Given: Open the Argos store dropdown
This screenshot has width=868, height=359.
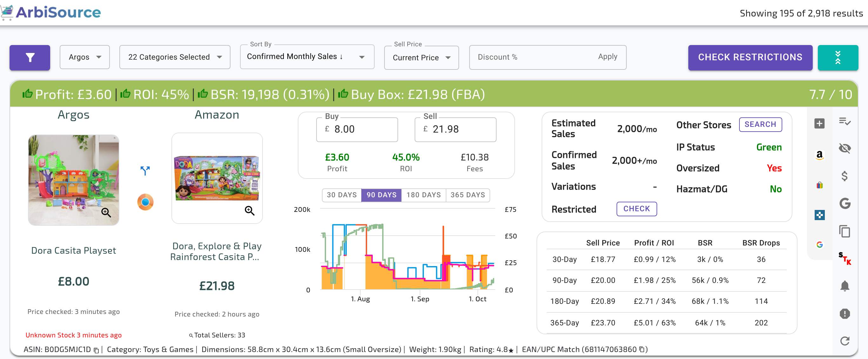Looking at the screenshot, I should tap(84, 57).
